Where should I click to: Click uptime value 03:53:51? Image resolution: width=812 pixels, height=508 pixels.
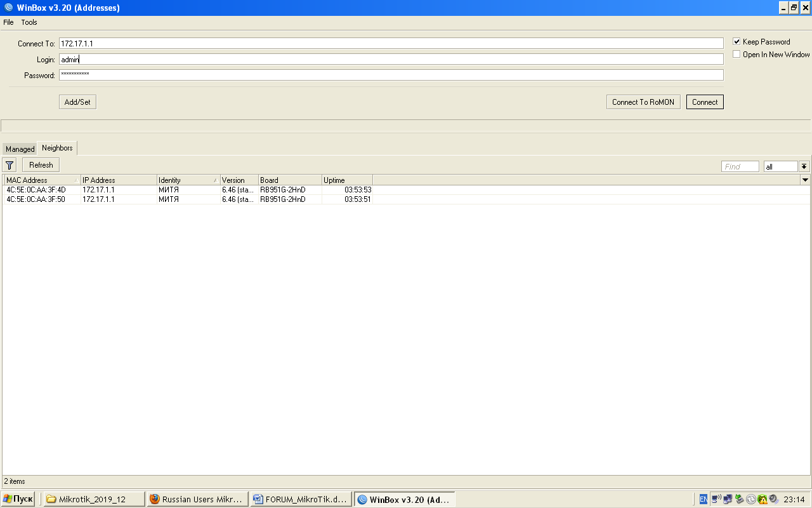358,199
